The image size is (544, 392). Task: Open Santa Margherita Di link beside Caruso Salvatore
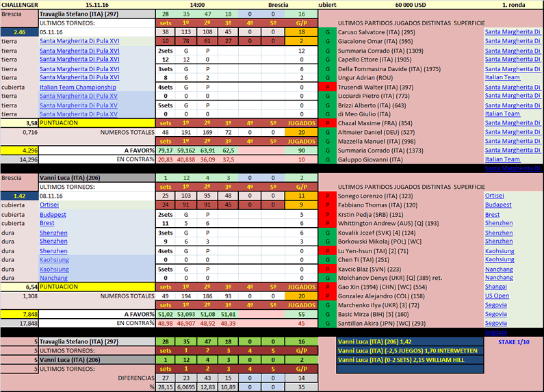[513, 32]
